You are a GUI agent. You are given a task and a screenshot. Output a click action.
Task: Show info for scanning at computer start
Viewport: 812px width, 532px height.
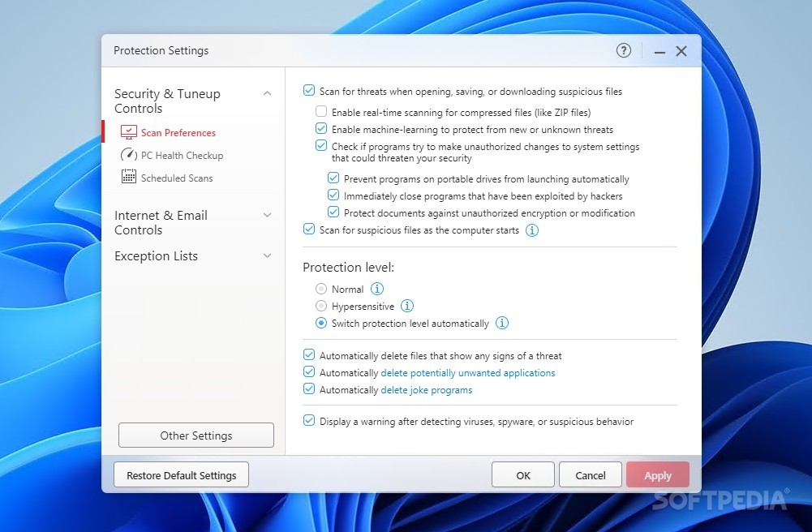[x=532, y=230]
